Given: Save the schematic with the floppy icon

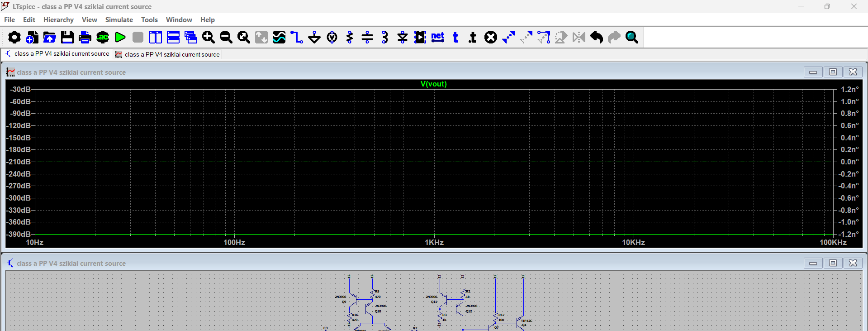Looking at the screenshot, I should 67,37.
